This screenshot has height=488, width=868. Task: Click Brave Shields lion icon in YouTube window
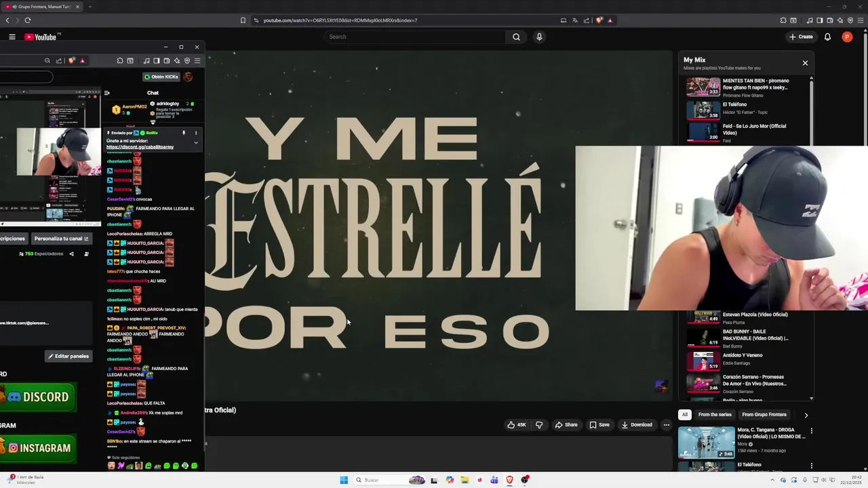pyautogui.click(x=599, y=20)
